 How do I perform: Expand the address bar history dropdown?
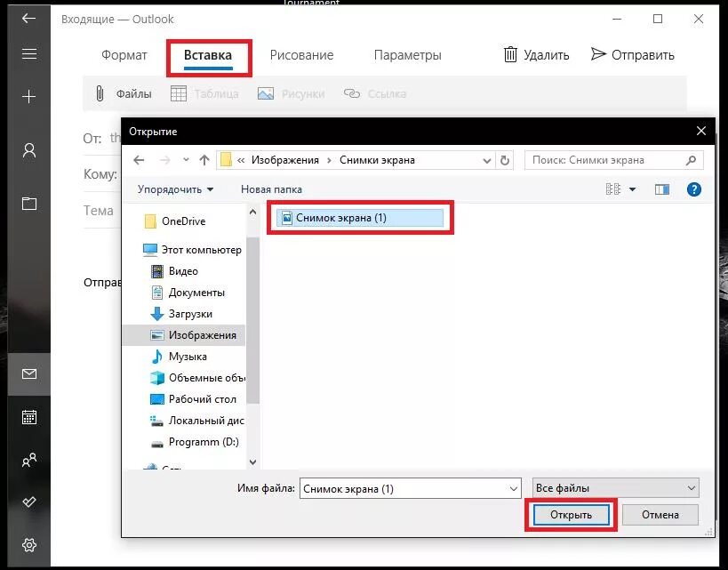pyautogui.click(x=486, y=161)
